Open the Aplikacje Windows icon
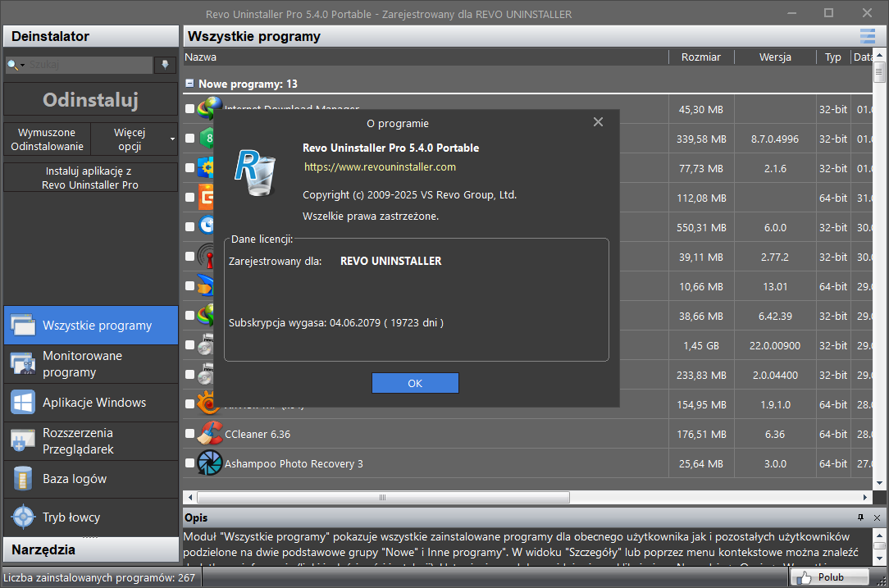Screen dimensions: 889x588 click(x=23, y=403)
